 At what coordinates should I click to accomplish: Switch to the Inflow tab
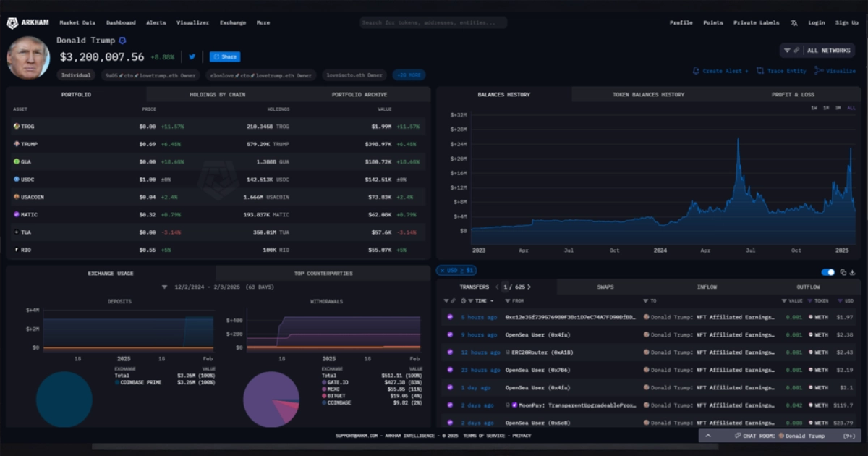pyautogui.click(x=707, y=287)
